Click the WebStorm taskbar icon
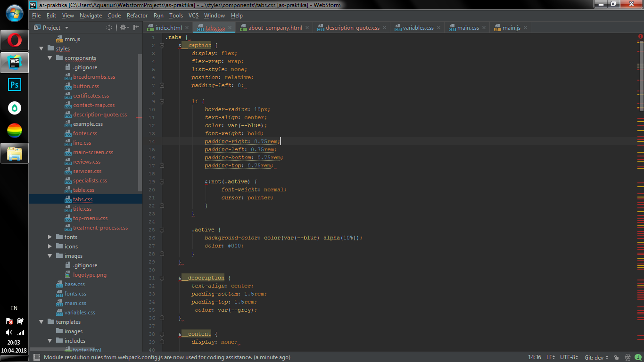Image resolution: width=644 pixels, height=362 pixels. point(15,62)
